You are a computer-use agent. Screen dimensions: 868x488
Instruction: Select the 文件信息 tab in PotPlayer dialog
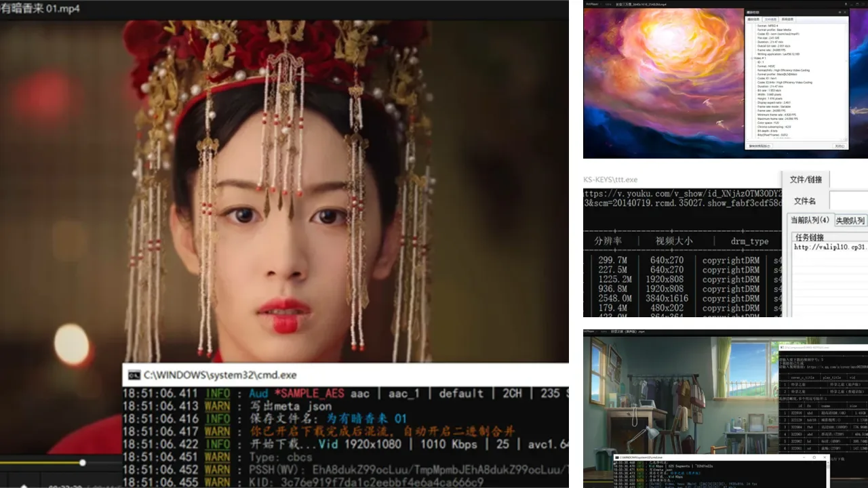click(770, 20)
